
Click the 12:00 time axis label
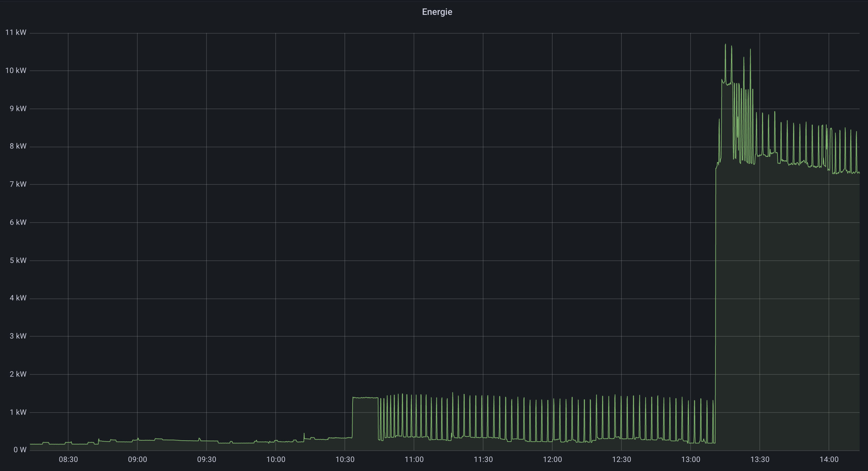pos(552,460)
